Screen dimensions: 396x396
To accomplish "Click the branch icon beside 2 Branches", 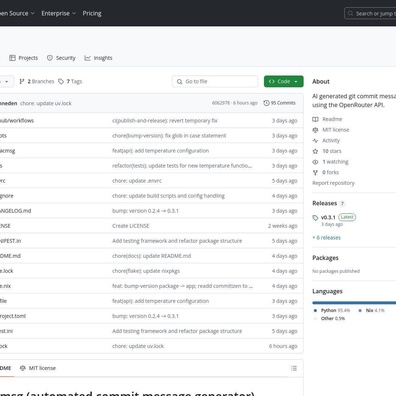I will pos(22,81).
